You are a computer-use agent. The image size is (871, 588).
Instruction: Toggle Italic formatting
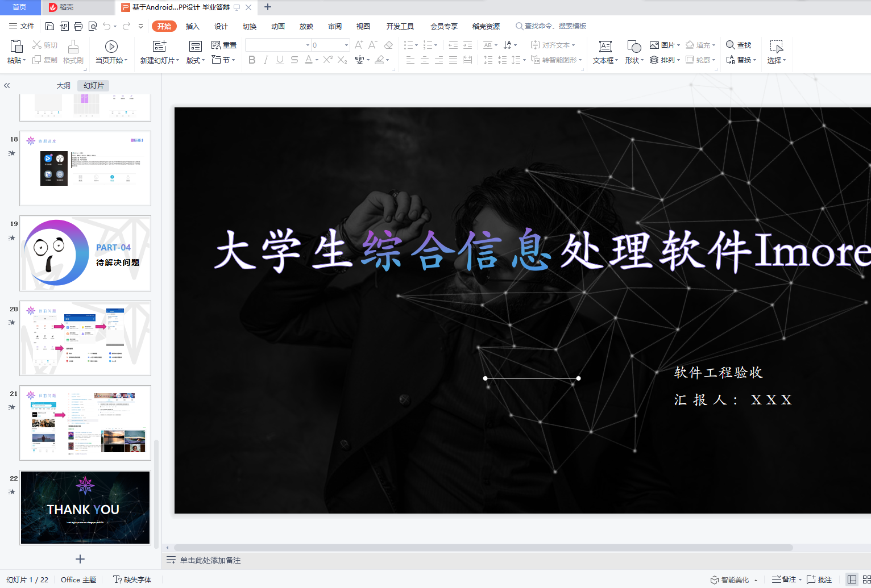[x=266, y=60]
